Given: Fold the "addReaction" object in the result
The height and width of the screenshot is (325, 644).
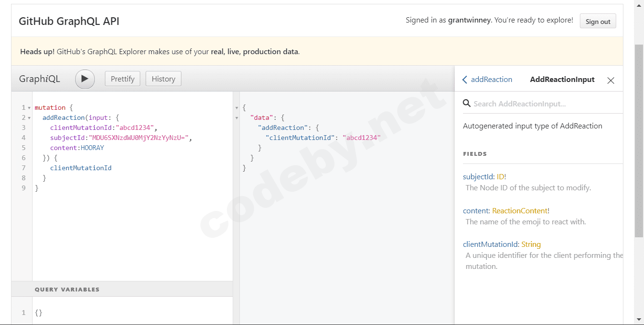Looking at the screenshot, I should [x=237, y=128].
